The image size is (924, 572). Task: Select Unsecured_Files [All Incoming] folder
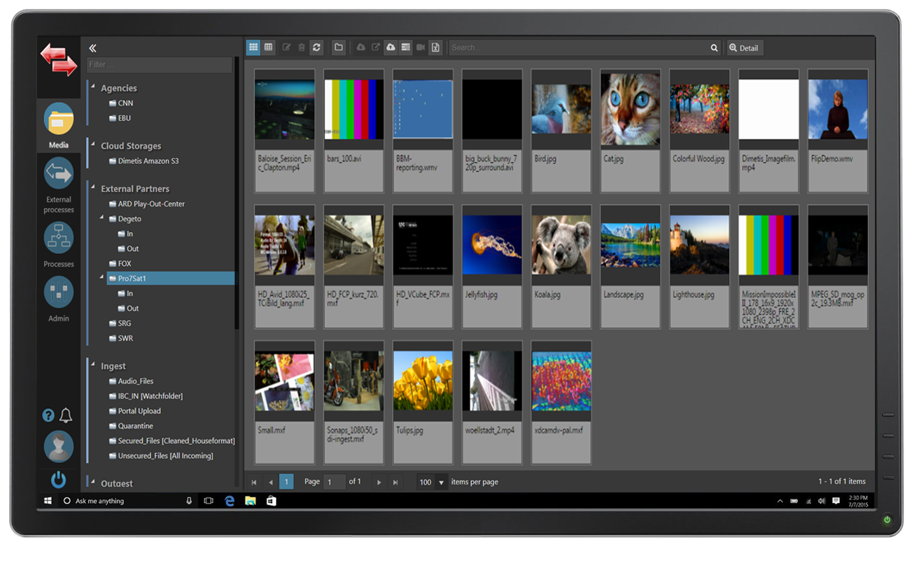point(161,456)
